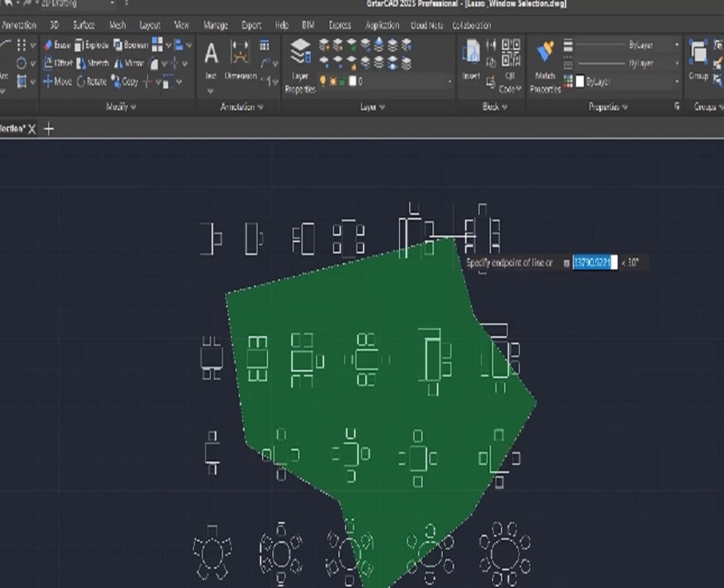This screenshot has height=588, width=724.
Task: Open the layer selection dropdown
Action: (x=450, y=80)
